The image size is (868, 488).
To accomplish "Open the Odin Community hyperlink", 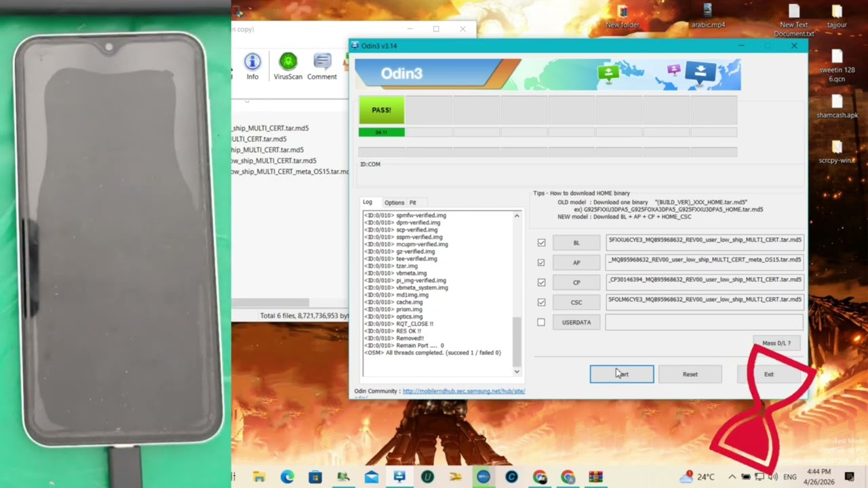I will coord(464,391).
